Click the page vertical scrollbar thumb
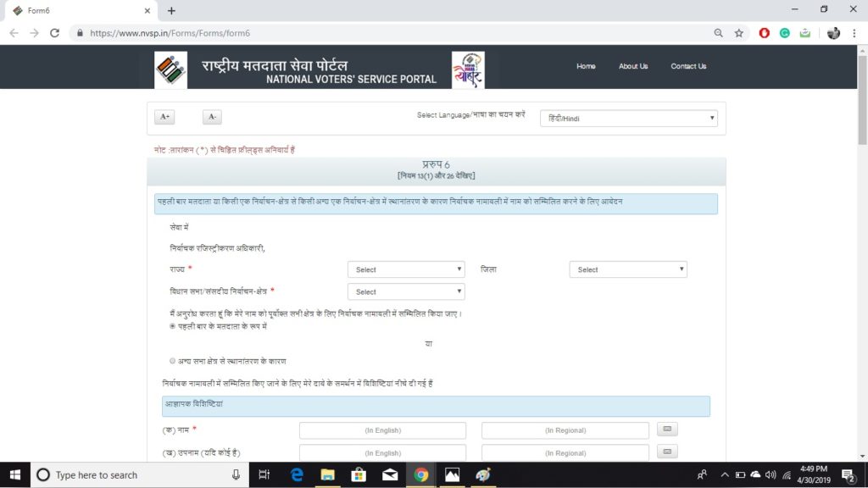868x488 pixels. [x=862, y=100]
